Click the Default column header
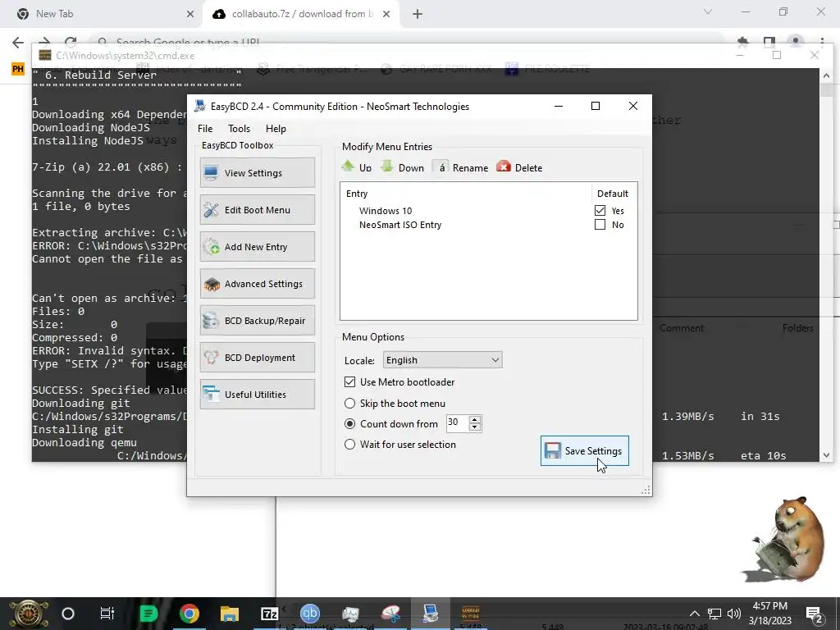 [x=613, y=194]
